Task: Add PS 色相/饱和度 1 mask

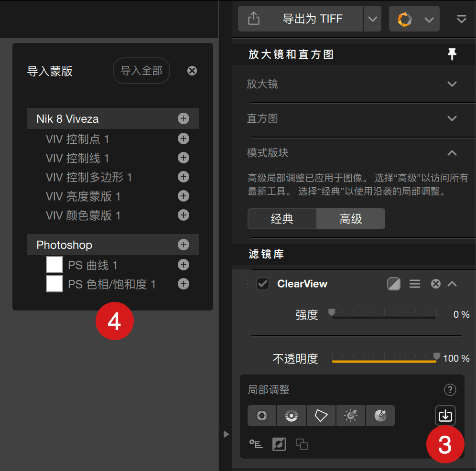Action: (x=184, y=284)
